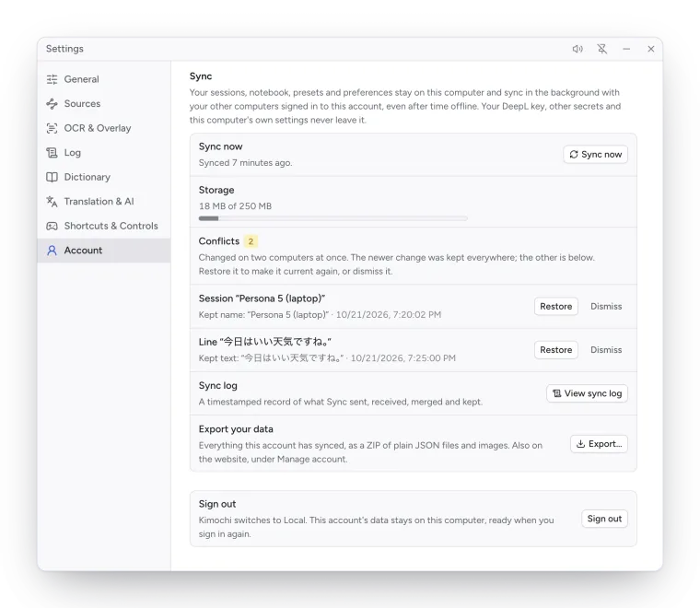Click the Shortcuts & Controls gamepad icon
700x608 pixels.
coord(52,226)
